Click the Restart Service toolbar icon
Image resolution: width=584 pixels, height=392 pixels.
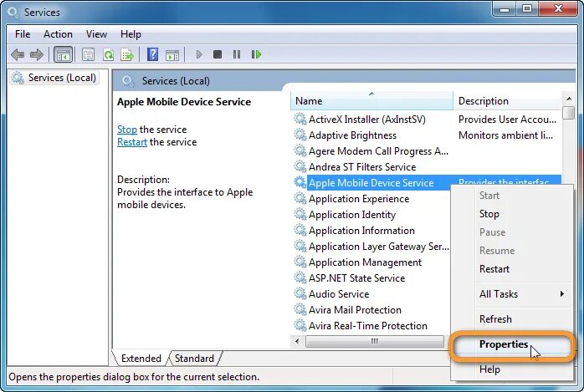(256, 54)
